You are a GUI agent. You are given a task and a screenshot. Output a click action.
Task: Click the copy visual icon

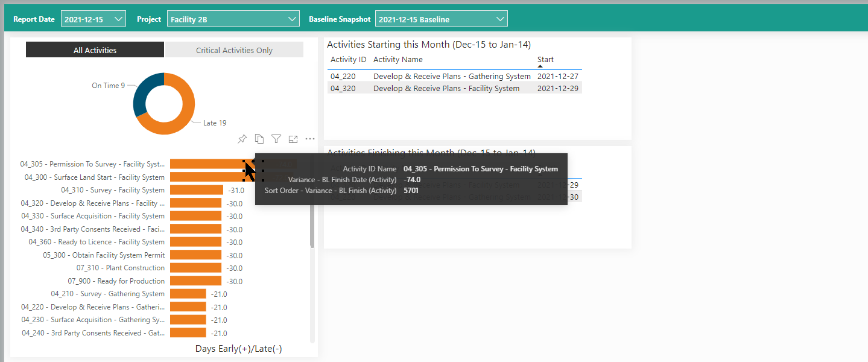tap(259, 139)
